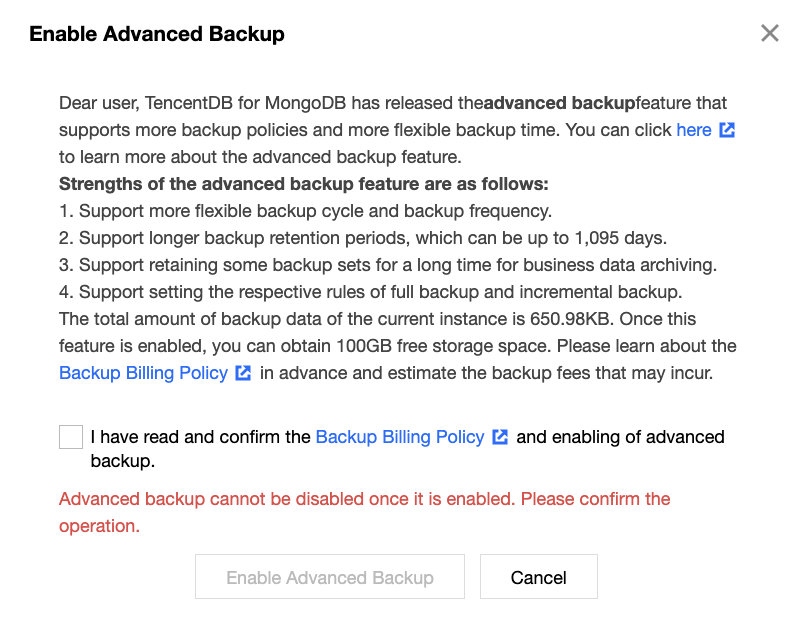Open Backup Billing Policy link in checkbox label

[x=400, y=437]
